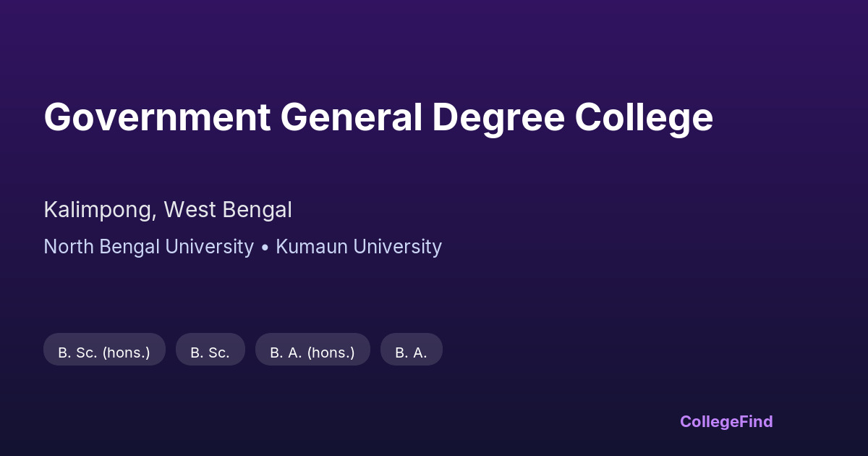Click "(hons.)" inside the B. Sc. tag
This screenshot has width=868, height=456.
[x=126, y=352]
